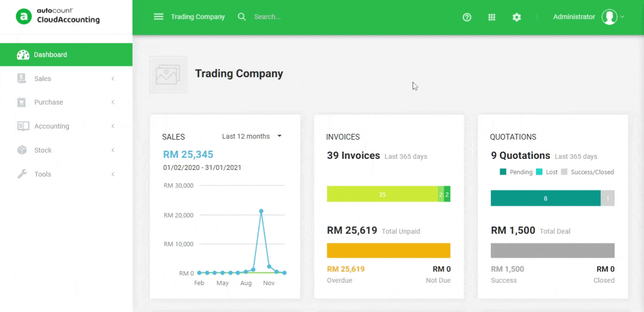Select the Tools wrench icon
Image resolution: width=644 pixels, height=312 pixels.
(22, 174)
